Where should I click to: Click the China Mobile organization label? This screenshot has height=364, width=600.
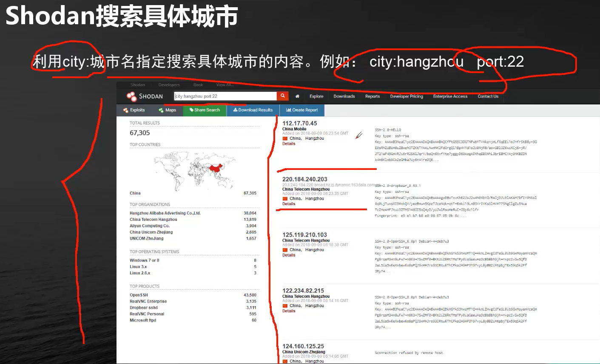(x=294, y=129)
